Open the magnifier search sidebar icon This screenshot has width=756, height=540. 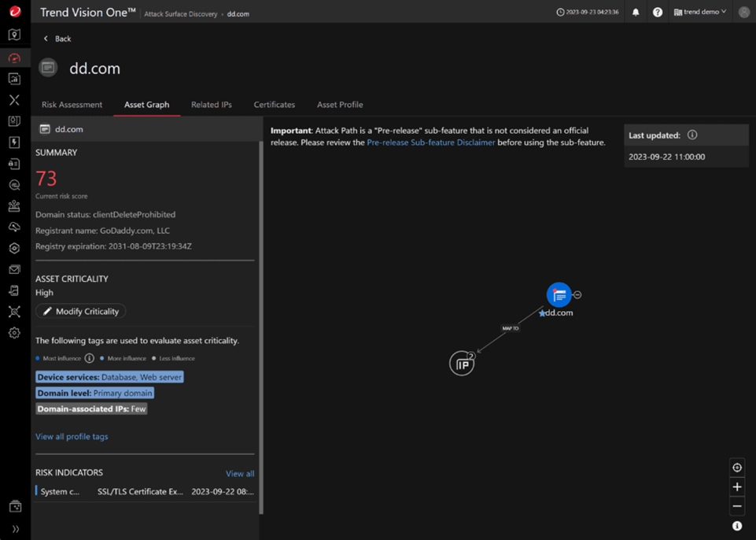(14, 185)
